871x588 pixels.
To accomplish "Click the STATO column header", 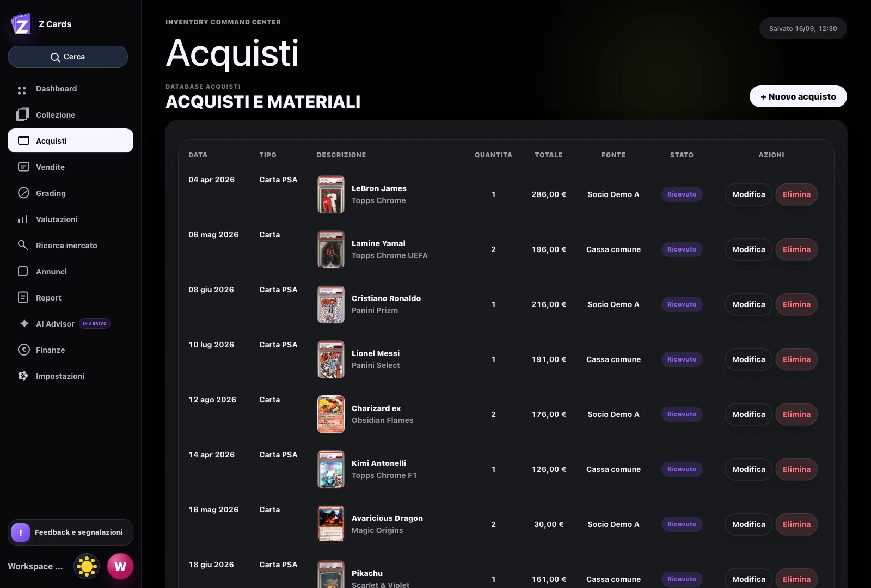I will [x=682, y=155].
